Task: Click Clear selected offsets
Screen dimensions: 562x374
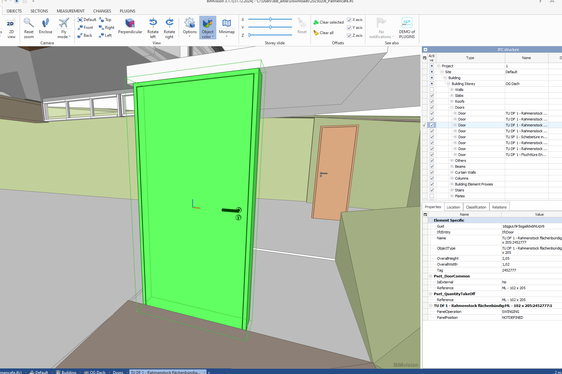Action: tap(329, 22)
